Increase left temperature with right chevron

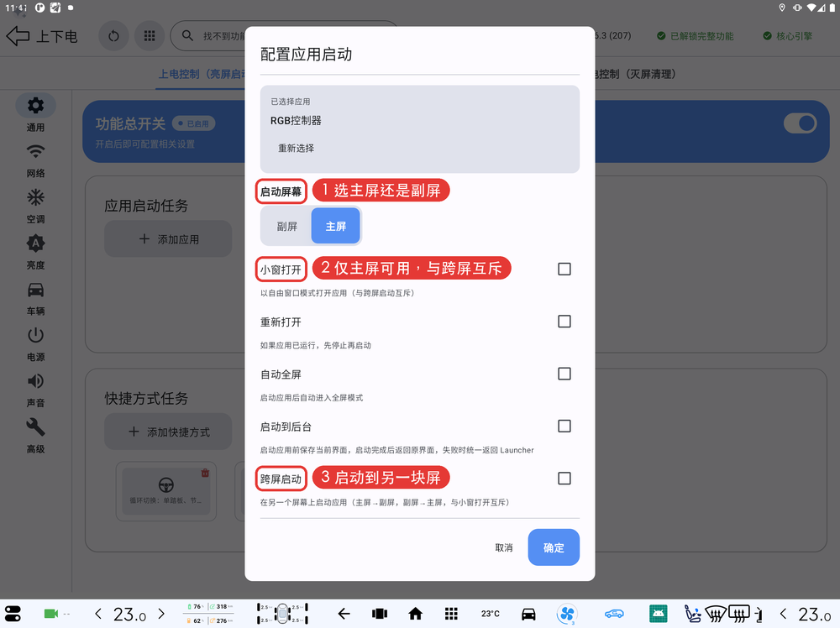tap(161, 614)
